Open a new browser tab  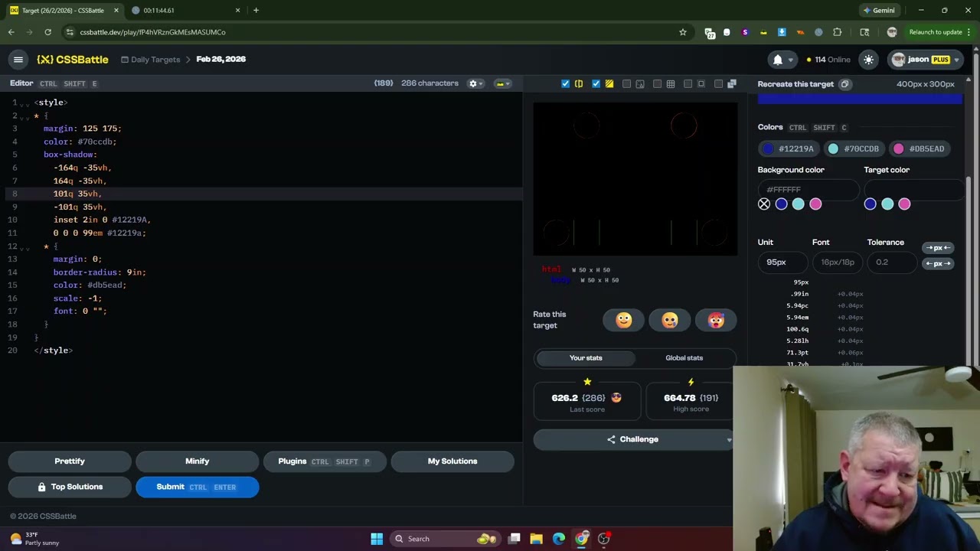click(256, 10)
